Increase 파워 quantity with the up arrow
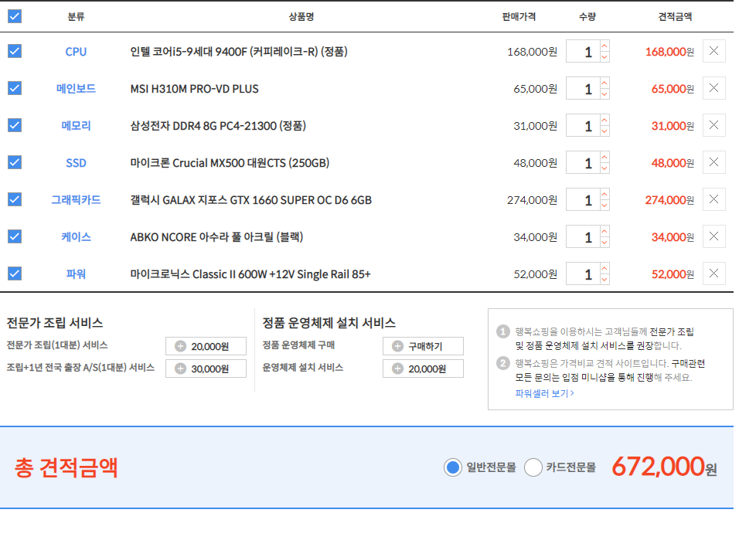The height and width of the screenshot is (557, 756). pyautogui.click(x=604, y=268)
